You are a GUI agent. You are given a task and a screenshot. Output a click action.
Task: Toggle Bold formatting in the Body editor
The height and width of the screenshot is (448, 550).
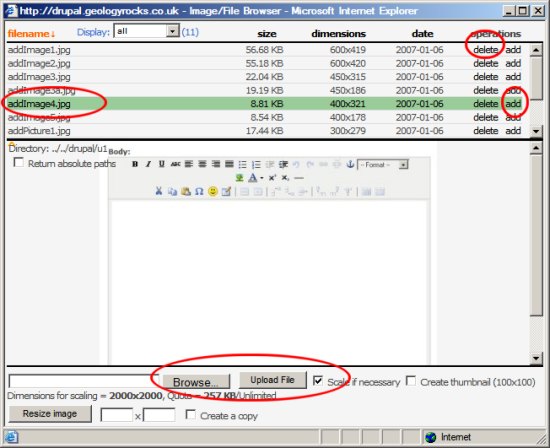pyautogui.click(x=135, y=164)
